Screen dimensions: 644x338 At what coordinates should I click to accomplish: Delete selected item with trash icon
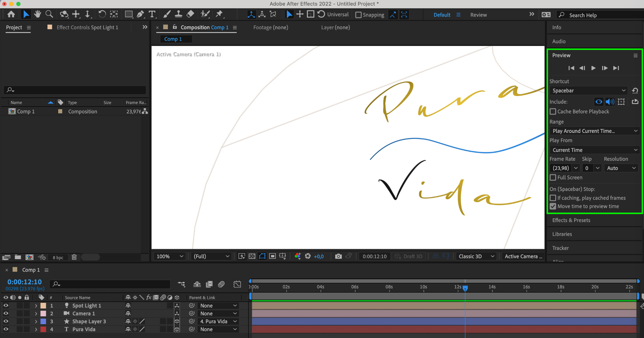pos(74,257)
